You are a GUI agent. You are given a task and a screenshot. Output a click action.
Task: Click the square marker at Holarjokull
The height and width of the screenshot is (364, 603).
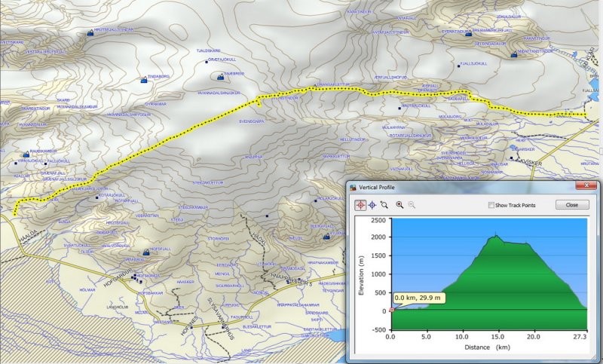(x=315, y=200)
